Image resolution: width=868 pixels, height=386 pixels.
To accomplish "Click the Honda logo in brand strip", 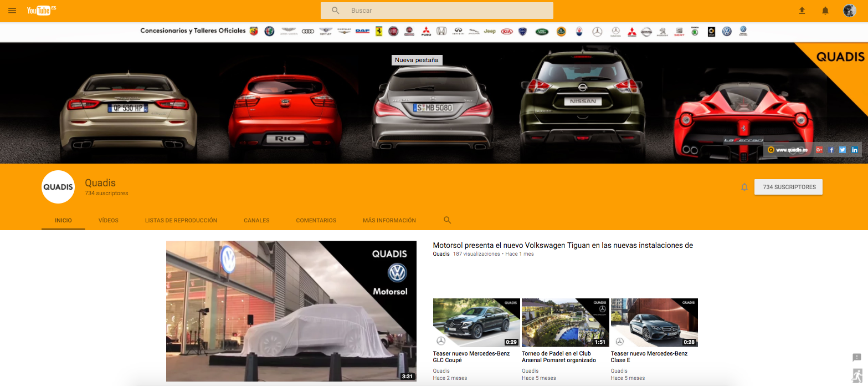I will tap(441, 32).
